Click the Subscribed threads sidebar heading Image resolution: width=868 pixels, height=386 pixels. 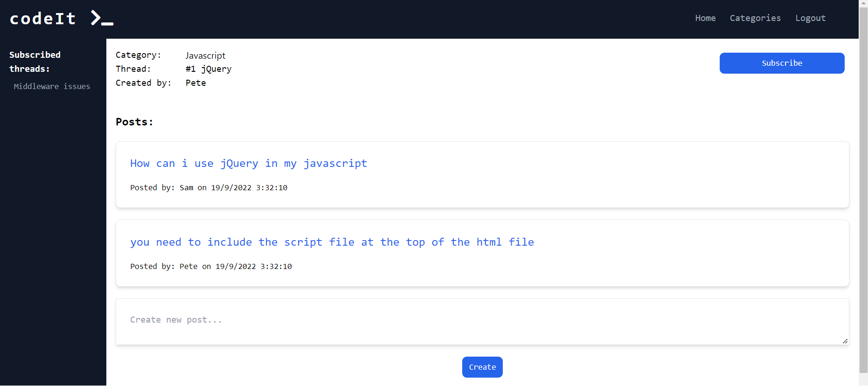pos(35,62)
